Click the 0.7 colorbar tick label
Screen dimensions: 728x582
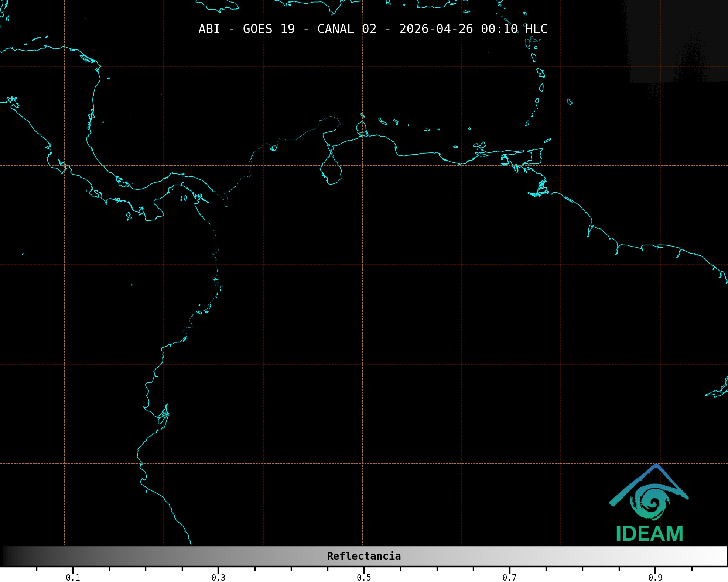tap(509, 577)
